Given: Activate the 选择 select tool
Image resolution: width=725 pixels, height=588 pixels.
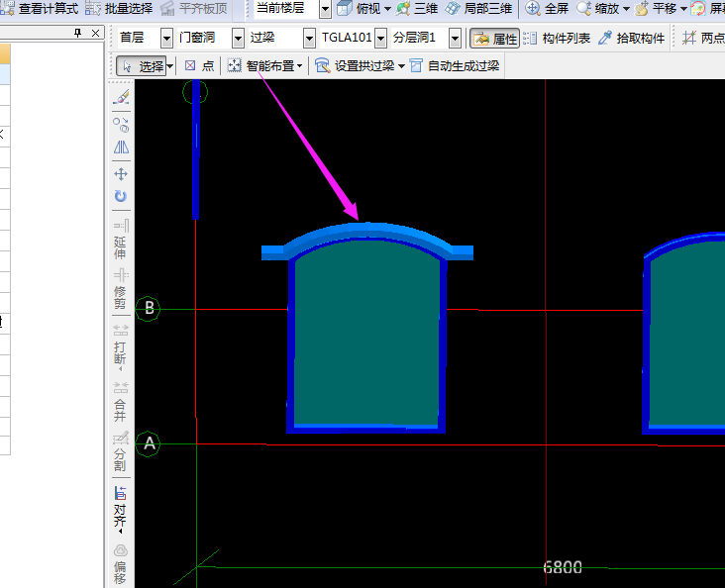Looking at the screenshot, I should 141,66.
